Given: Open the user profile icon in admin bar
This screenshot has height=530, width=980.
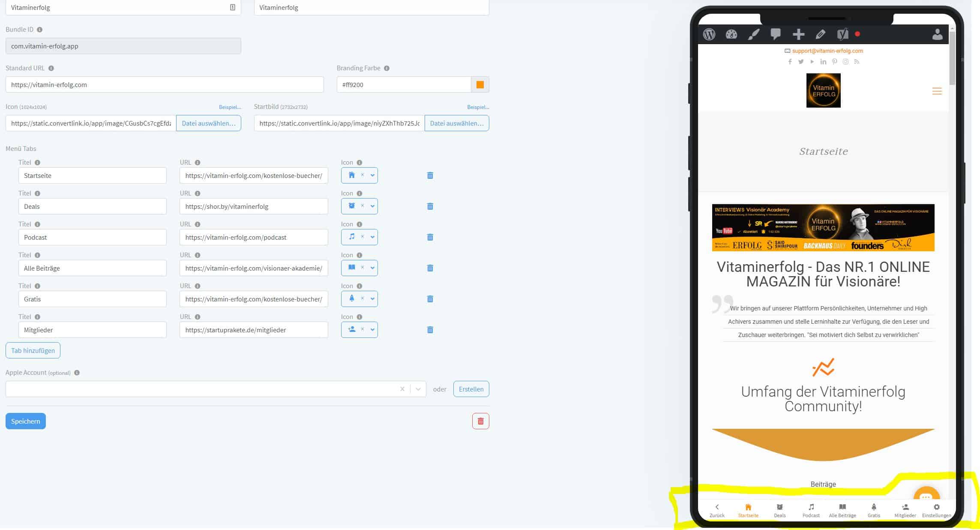Looking at the screenshot, I should 938,34.
